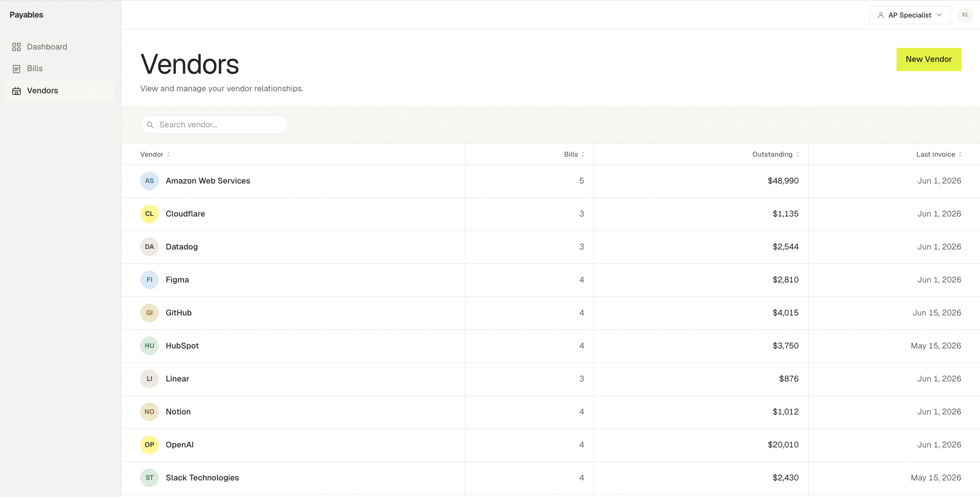Open the Datadog vendor name

click(x=181, y=247)
